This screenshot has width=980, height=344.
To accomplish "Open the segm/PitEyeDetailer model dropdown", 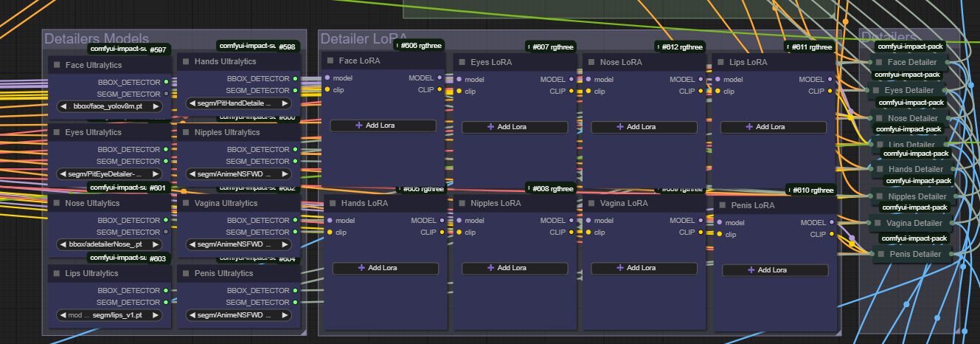I will 110,174.
